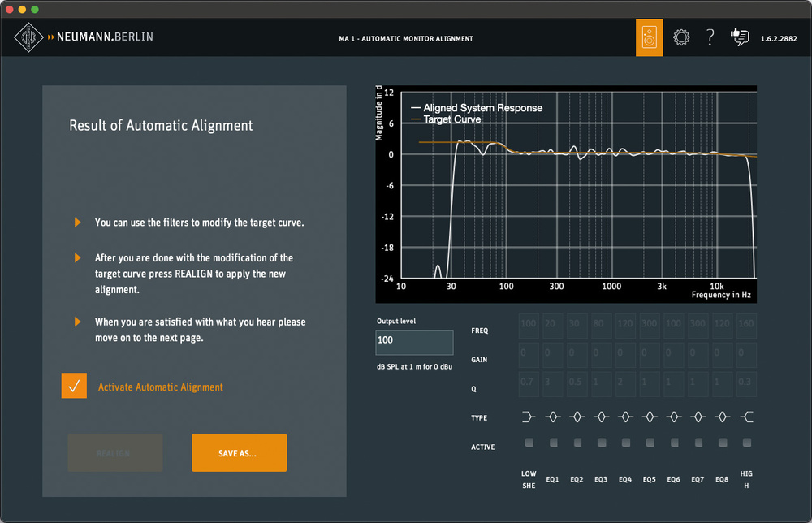The image size is (812, 523).
Task: Click the EQ8 Q value field
Action: click(722, 383)
